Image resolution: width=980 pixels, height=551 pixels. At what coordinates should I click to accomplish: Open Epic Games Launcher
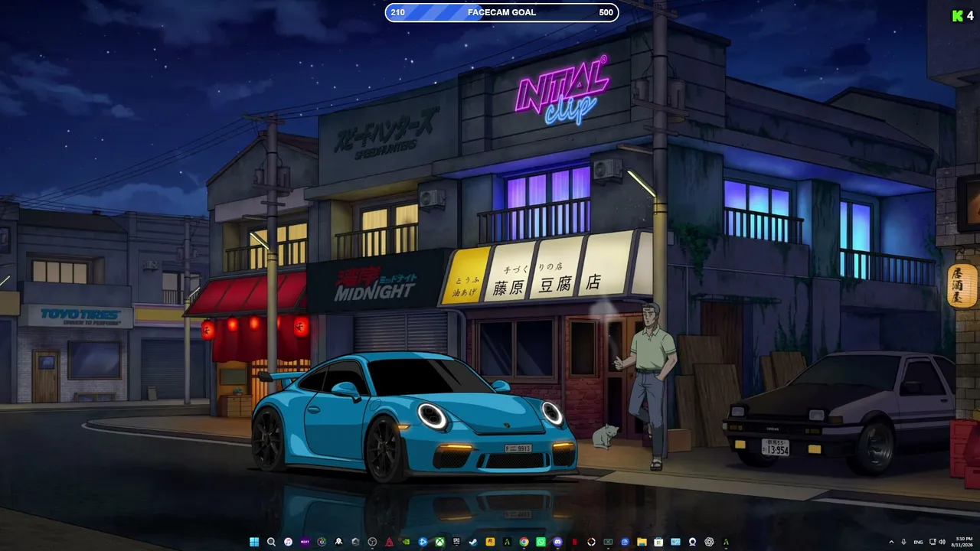pyautogui.click(x=456, y=542)
